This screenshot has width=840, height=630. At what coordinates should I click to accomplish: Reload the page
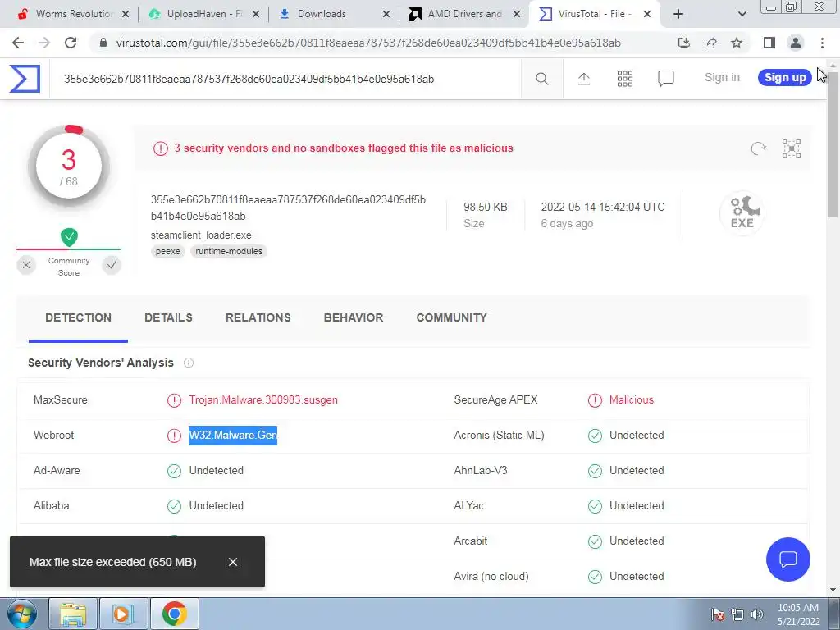71,43
